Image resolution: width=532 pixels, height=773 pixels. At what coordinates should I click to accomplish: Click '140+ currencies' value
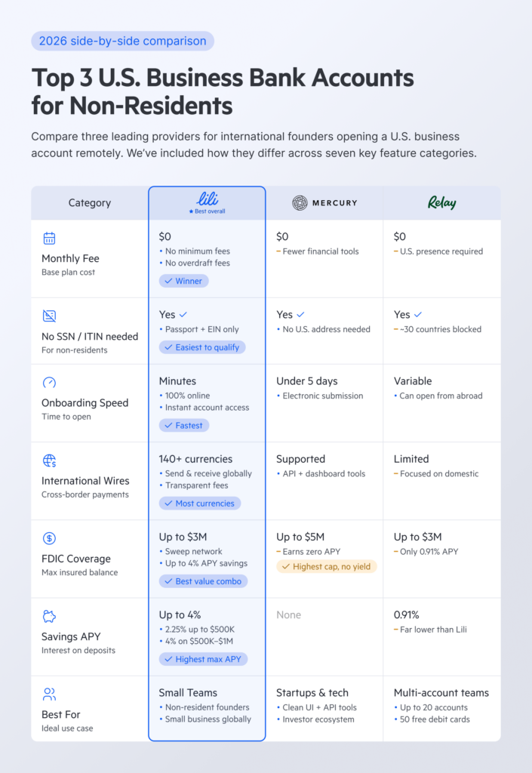tap(195, 459)
